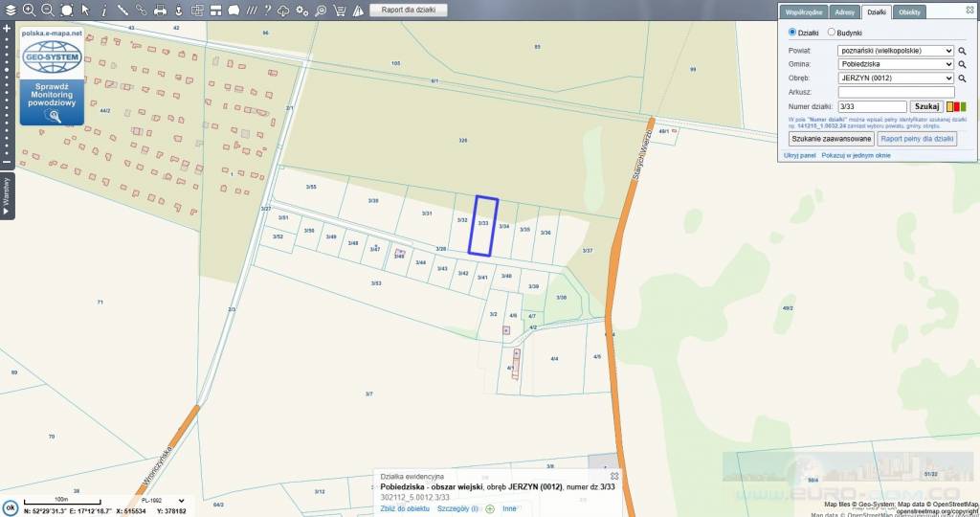The image size is (980, 517).
Task: Click parcel label 3/53 on map
Action: [x=375, y=283]
